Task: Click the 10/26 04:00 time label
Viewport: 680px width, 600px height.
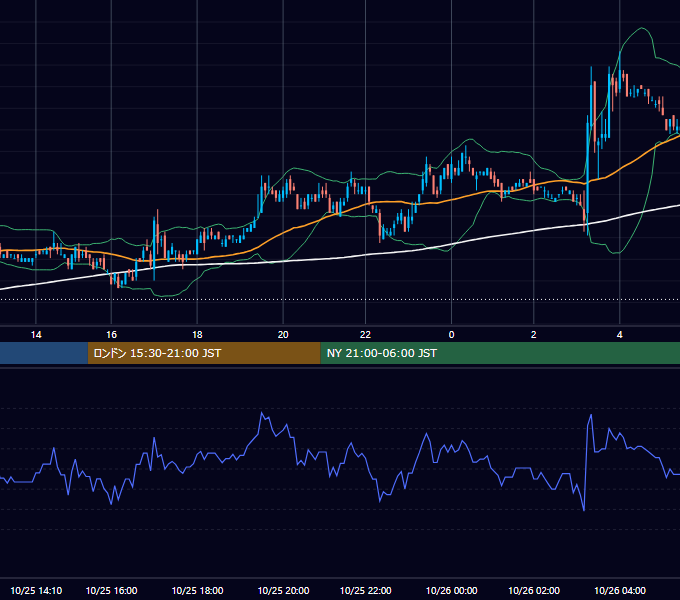Action: point(620,590)
